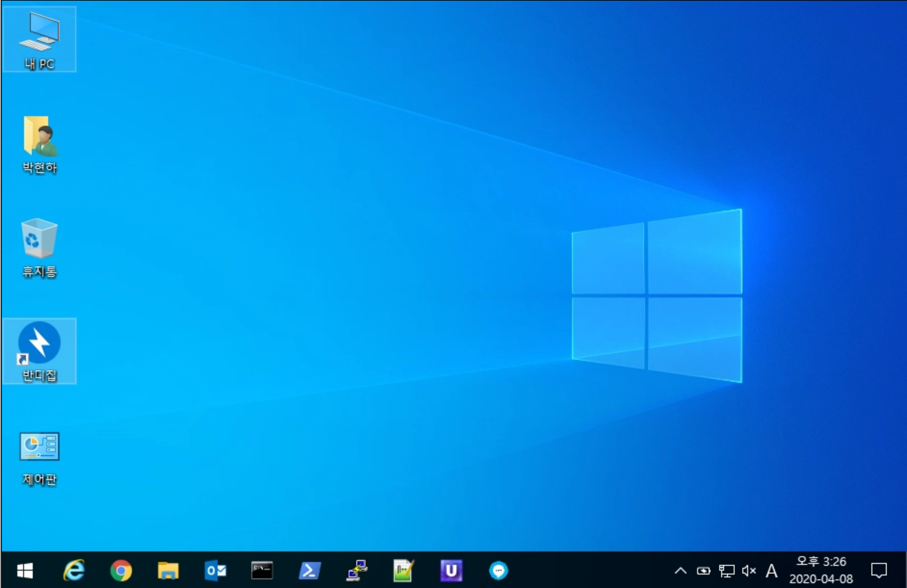Open the network status tray icon
Viewport: 907px width, 588px height.
(727, 571)
